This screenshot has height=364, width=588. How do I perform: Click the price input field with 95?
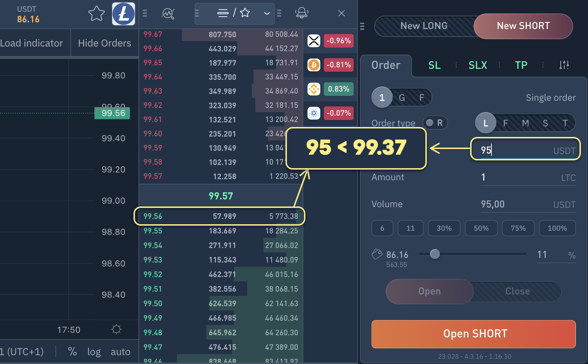[515, 150]
